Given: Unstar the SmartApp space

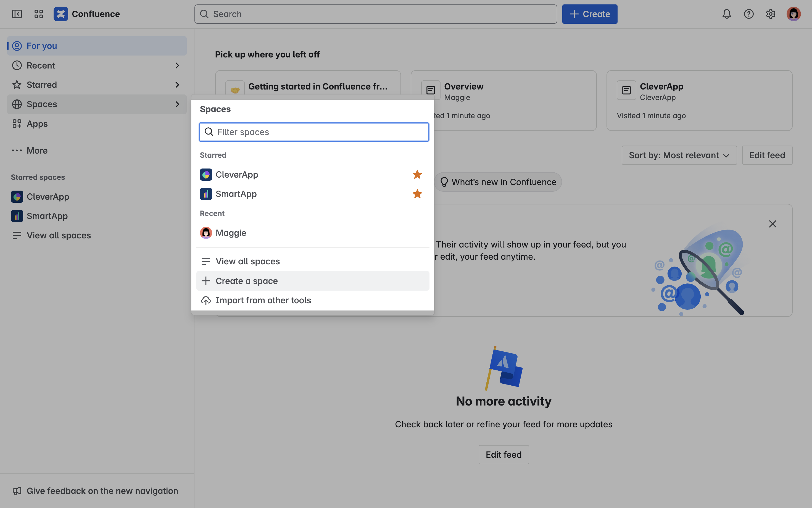Looking at the screenshot, I should pyautogui.click(x=417, y=194).
